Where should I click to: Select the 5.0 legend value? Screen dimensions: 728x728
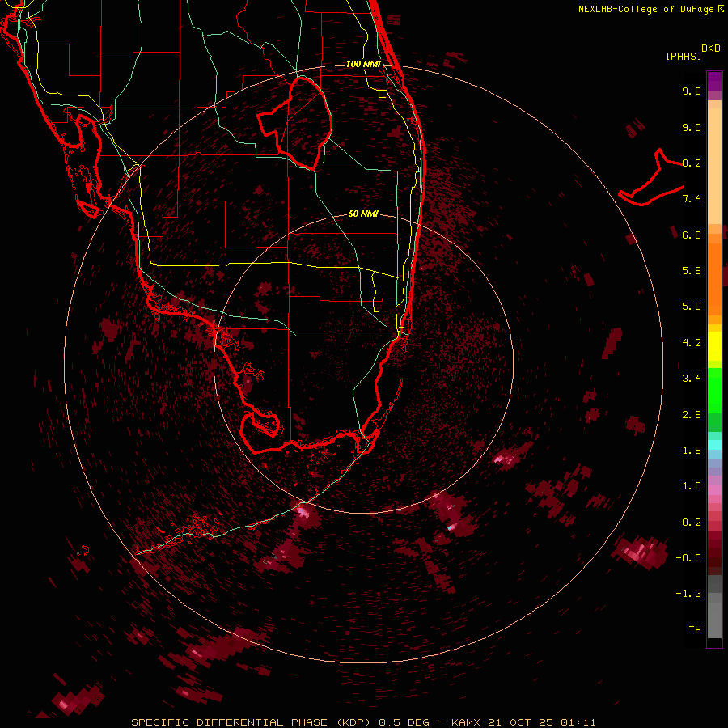click(x=692, y=307)
